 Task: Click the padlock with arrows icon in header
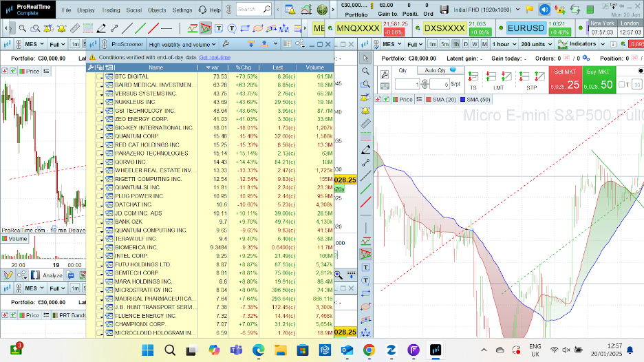point(560,10)
